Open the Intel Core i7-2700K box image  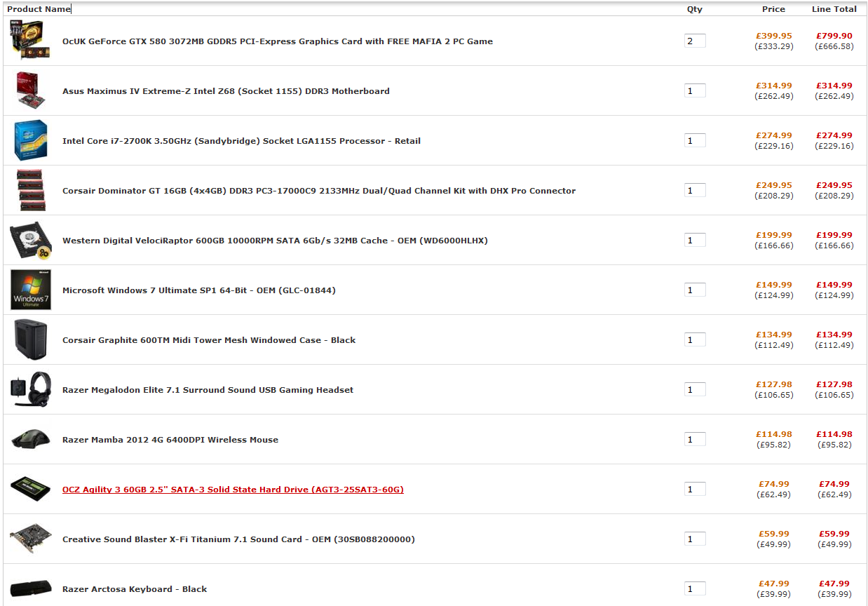[31, 140]
